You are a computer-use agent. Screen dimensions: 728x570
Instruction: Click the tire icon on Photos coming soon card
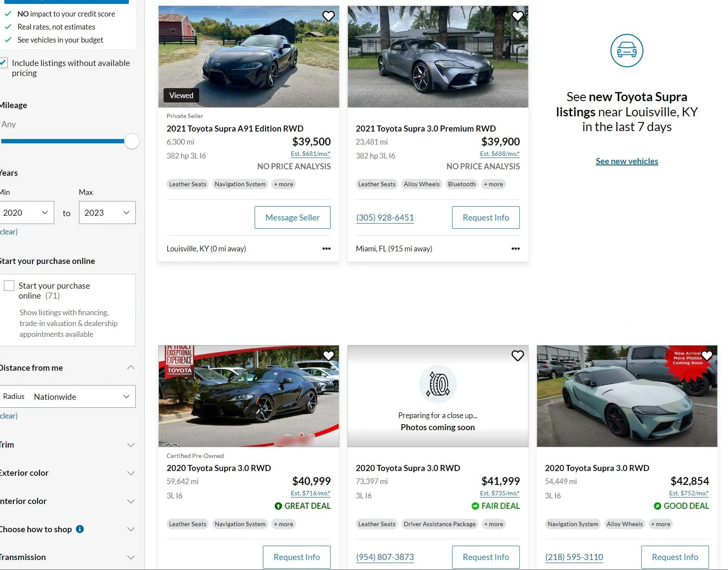tap(438, 384)
